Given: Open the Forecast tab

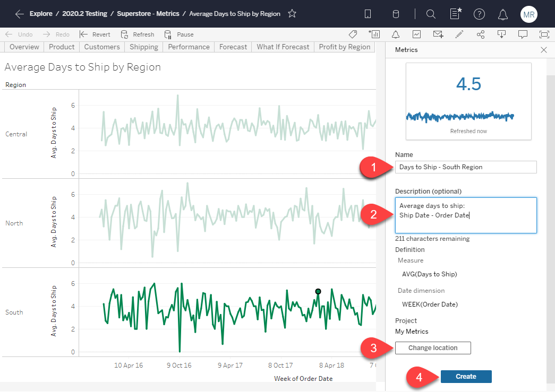Looking at the screenshot, I should (x=233, y=47).
